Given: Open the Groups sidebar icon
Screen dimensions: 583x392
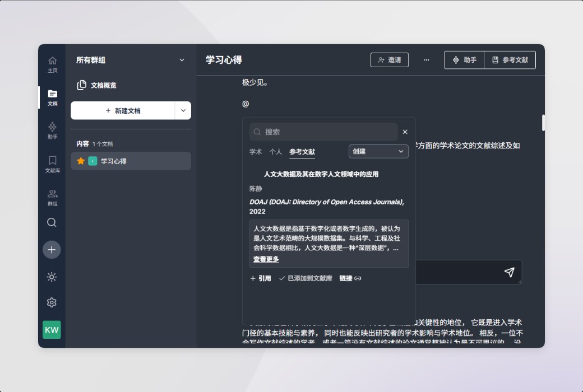Looking at the screenshot, I should 53,197.
